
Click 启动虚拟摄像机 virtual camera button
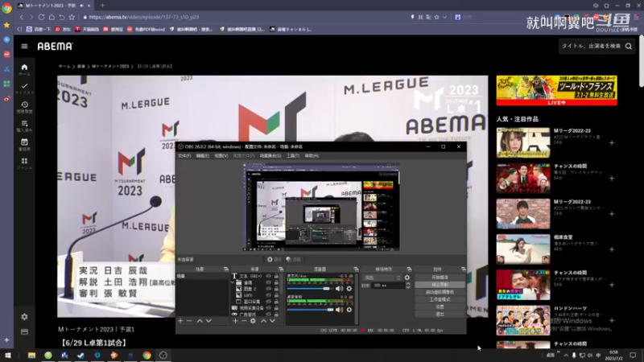click(x=440, y=292)
